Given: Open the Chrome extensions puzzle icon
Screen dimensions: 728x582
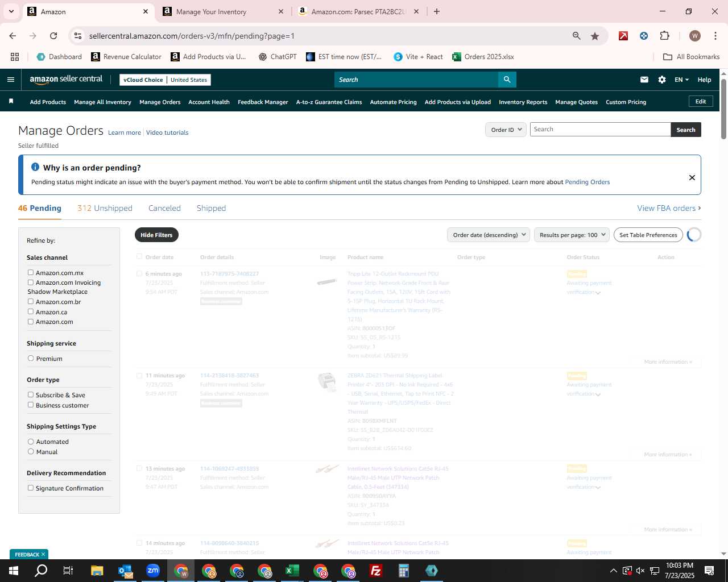Looking at the screenshot, I should coord(664,36).
